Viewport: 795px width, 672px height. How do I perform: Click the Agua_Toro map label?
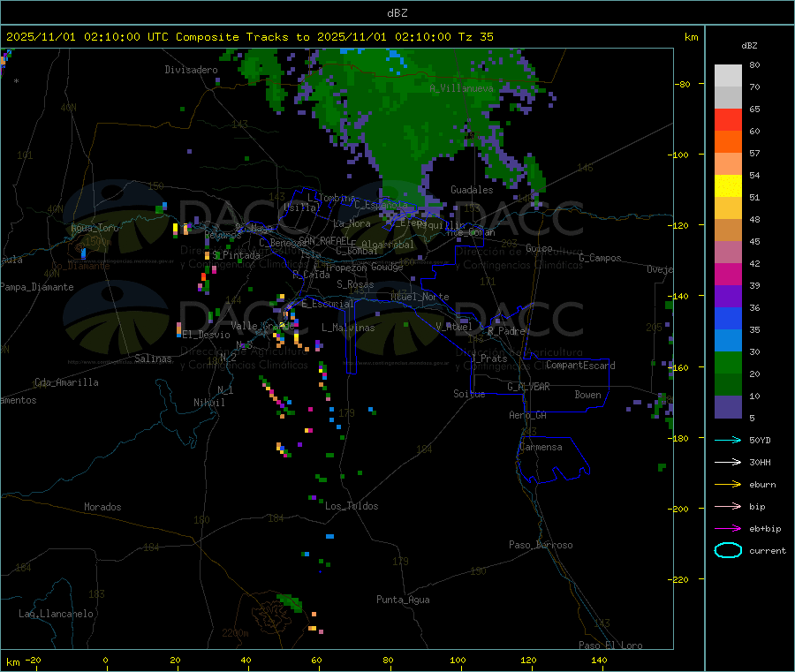pyautogui.click(x=95, y=228)
